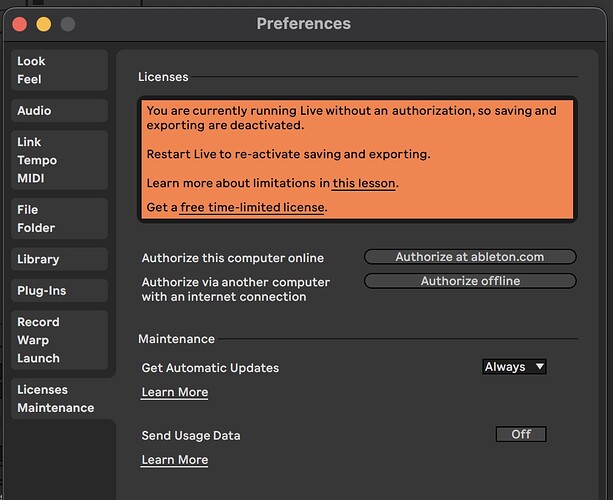Open the 'this lesson' link
The image size is (613, 500).
pos(364,183)
